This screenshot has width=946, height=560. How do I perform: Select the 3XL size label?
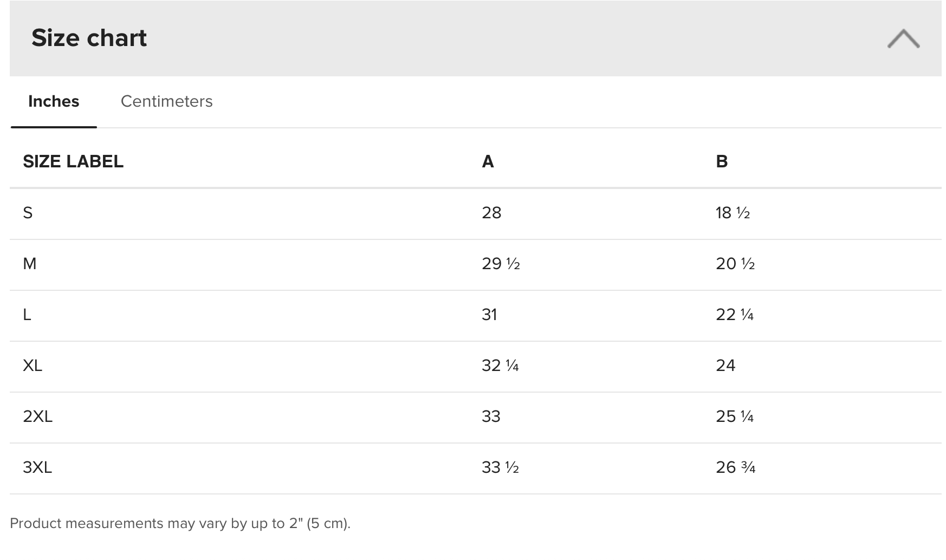point(37,467)
